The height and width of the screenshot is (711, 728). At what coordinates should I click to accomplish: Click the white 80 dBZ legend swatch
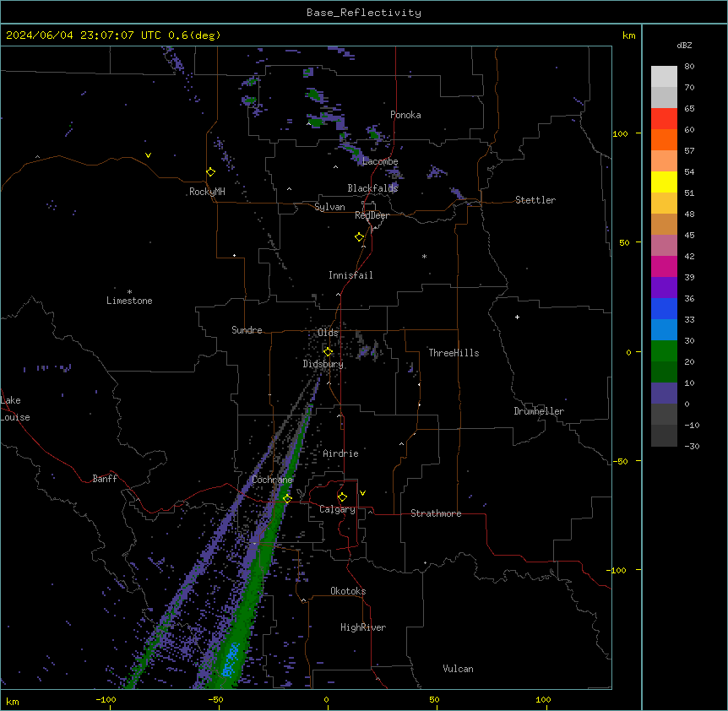664,76
